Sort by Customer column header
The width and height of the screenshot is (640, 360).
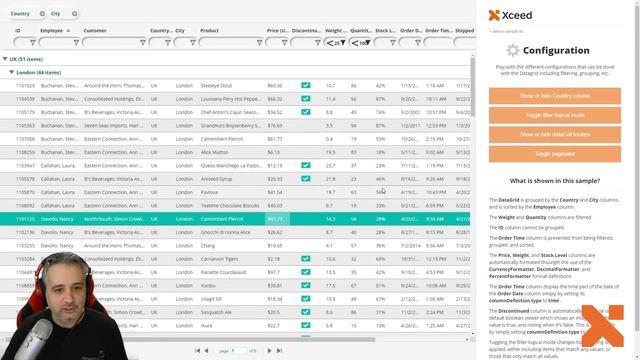coord(95,31)
